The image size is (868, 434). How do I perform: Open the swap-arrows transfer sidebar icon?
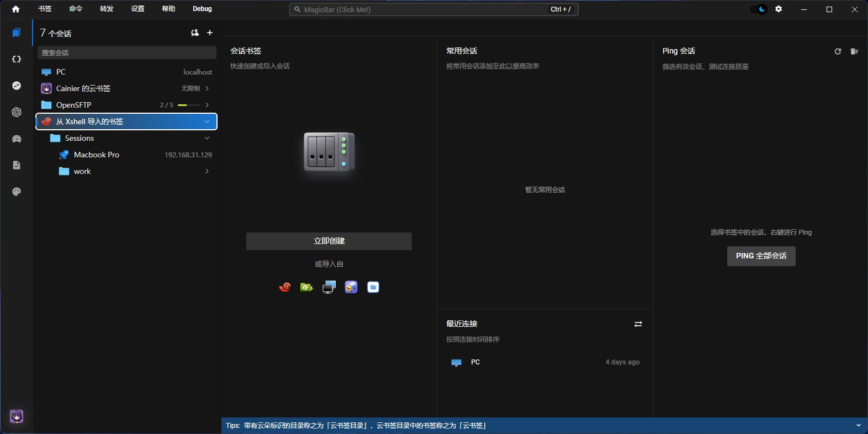point(17,86)
